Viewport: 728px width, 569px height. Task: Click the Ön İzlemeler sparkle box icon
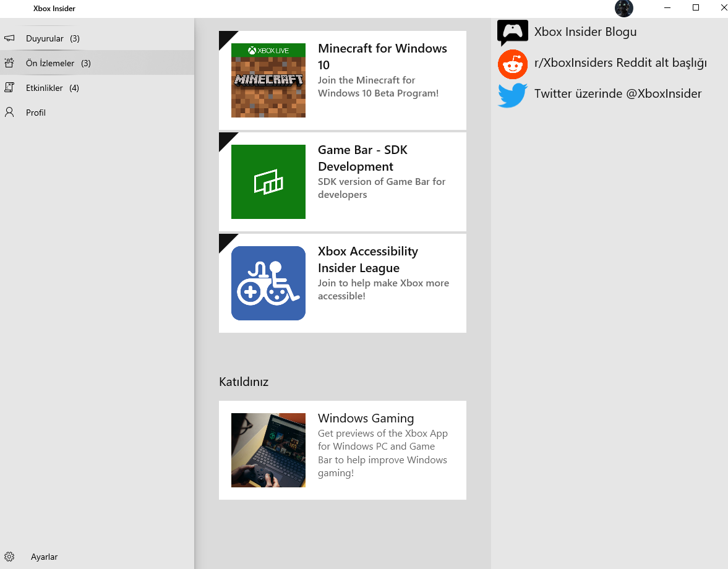coord(9,62)
